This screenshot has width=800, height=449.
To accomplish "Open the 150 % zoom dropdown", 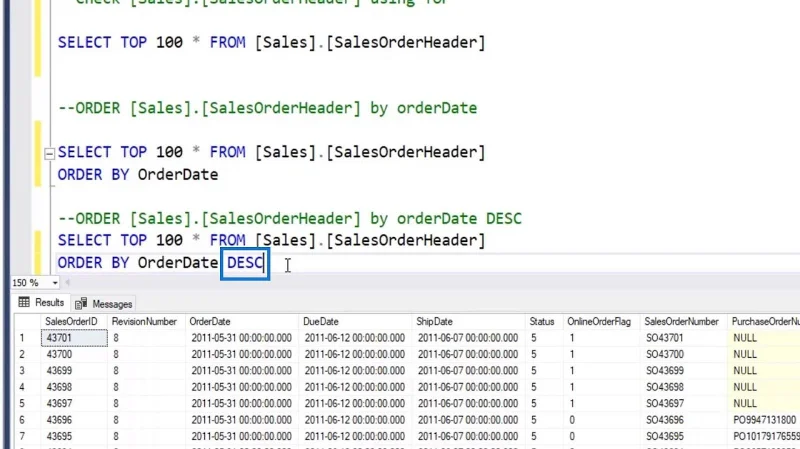I will pyautogui.click(x=55, y=283).
